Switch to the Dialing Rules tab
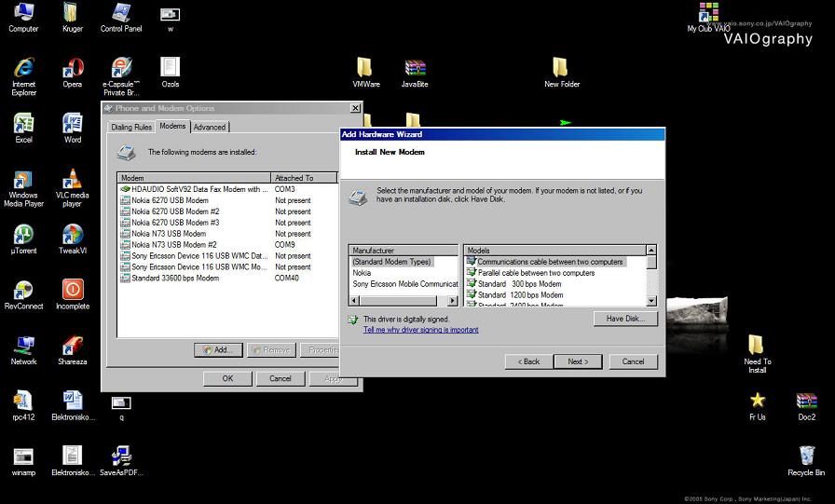 click(x=131, y=127)
